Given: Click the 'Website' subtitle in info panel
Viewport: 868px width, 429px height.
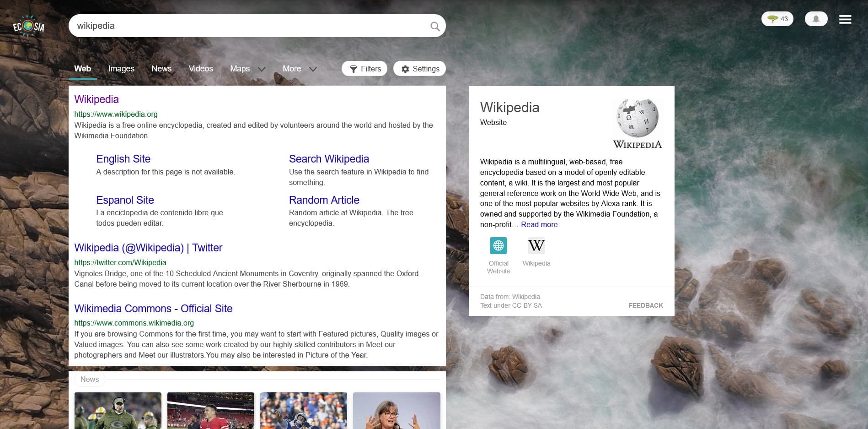Looking at the screenshot, I should pyautogui.click(x=493, y=122).
